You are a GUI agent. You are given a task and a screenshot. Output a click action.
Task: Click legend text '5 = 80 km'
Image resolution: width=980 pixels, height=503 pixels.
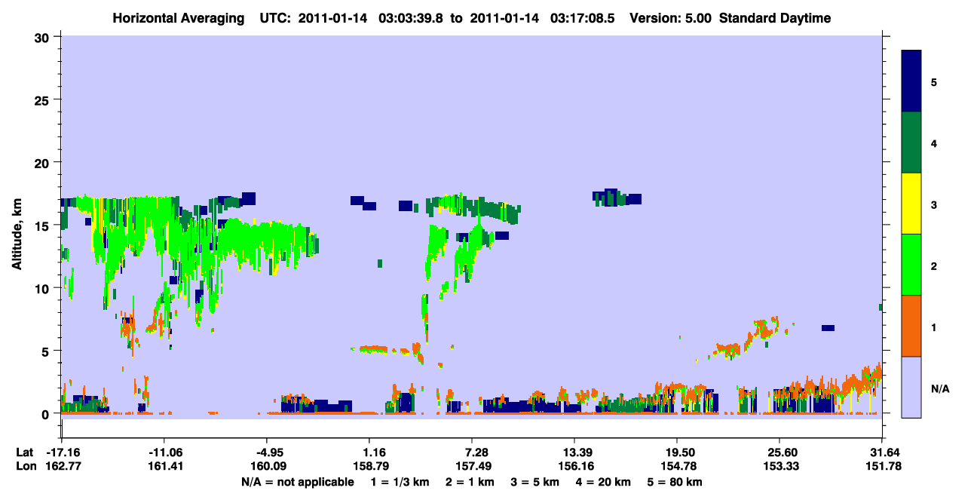coord(675,482)
